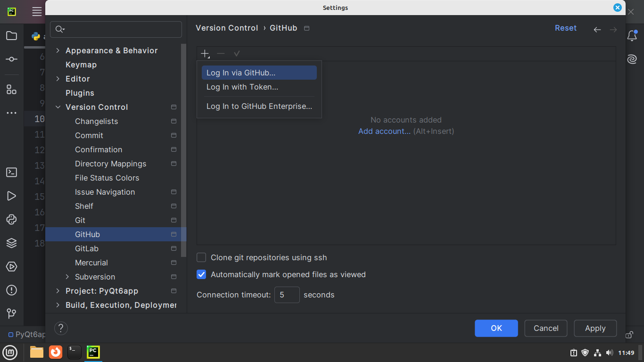Open the Structure tool window icon

(x=12, y=90)
